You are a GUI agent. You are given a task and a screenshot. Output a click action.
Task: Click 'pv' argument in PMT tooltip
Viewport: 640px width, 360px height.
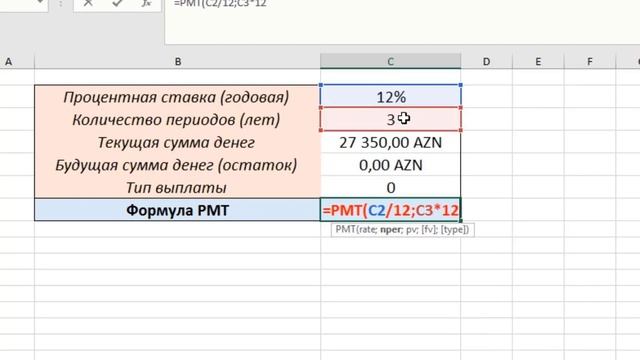412,230
